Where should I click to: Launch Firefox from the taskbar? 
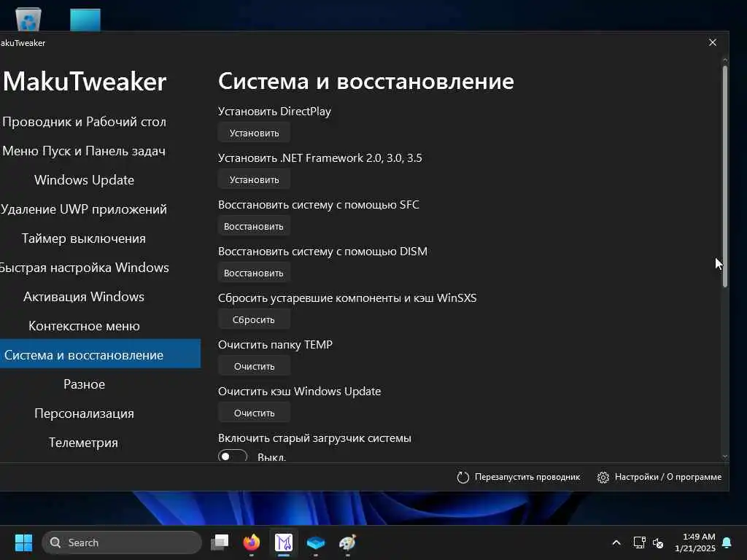coord(252,542)
